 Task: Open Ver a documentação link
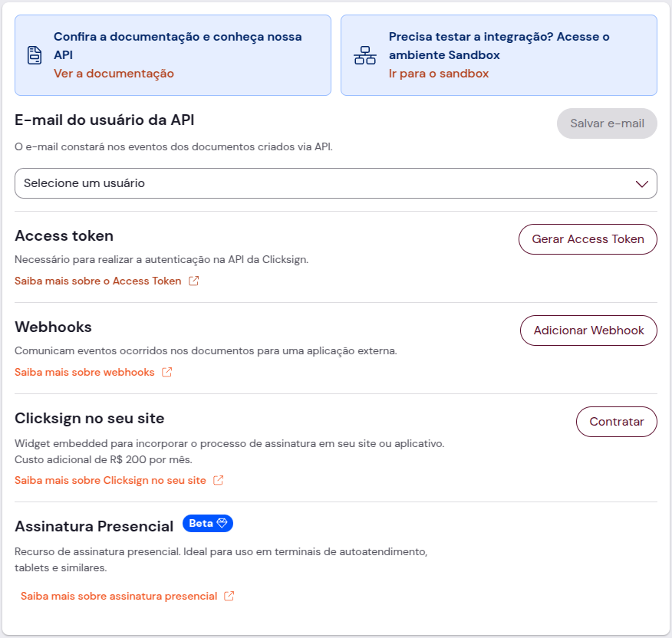(x=114, y=74)
